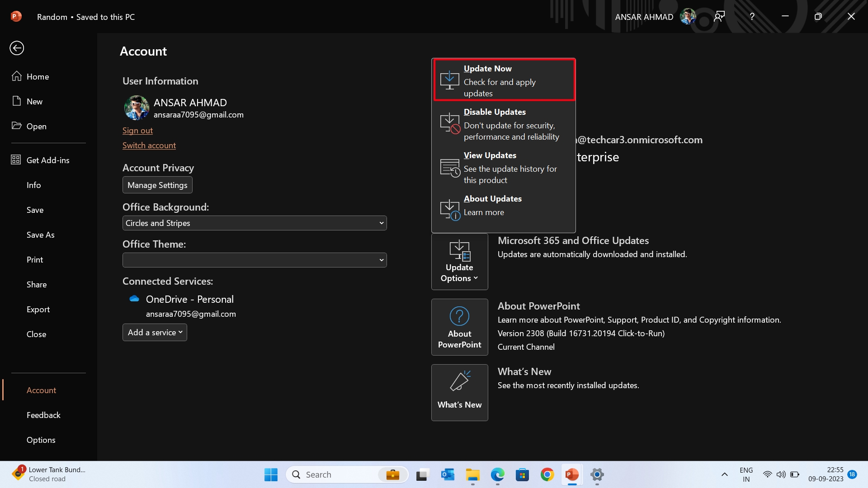Click the Help question mark icon
868x488 pixels.
[752, 16]
